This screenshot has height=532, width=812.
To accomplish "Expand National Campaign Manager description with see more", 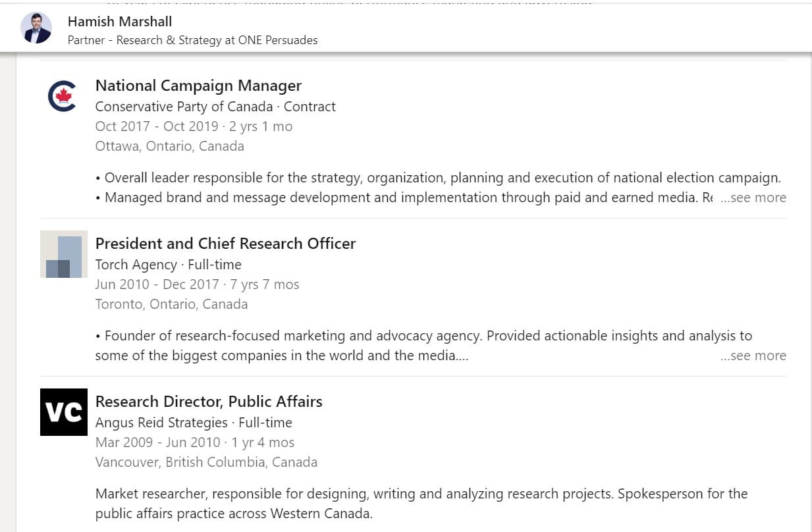I will click(x=753, y=198).
